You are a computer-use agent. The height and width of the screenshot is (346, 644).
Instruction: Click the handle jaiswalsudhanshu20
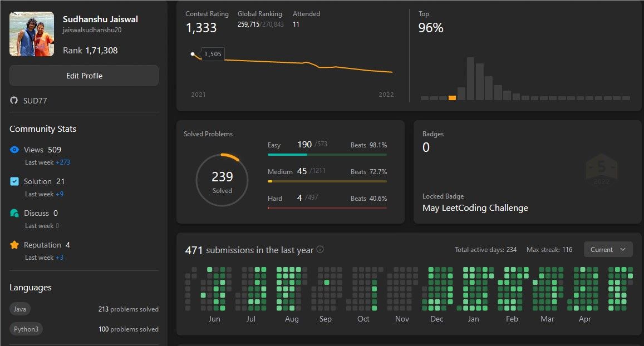[x=92, y=30]
